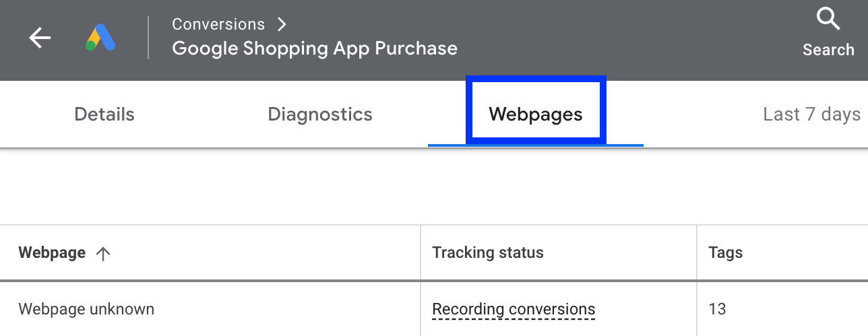Switch to the Details tab
868x336 pixels.
pyautogui.click(x=104, y=114)
